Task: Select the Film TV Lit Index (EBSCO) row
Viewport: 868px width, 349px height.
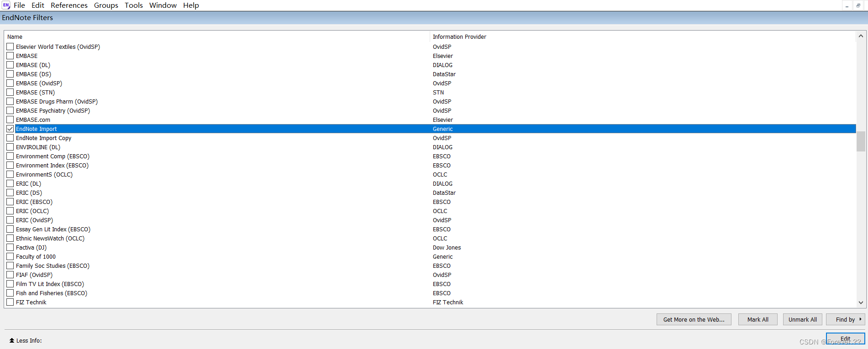Action: [431, 284]
